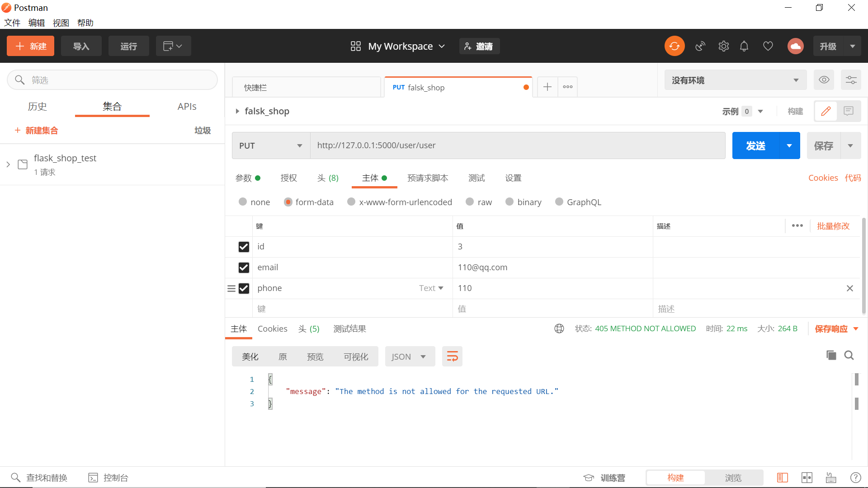Grab the phone row reorder handle
Image resolution: width=868 pixels, height=488 pixels.
click(x=231, y=288)
